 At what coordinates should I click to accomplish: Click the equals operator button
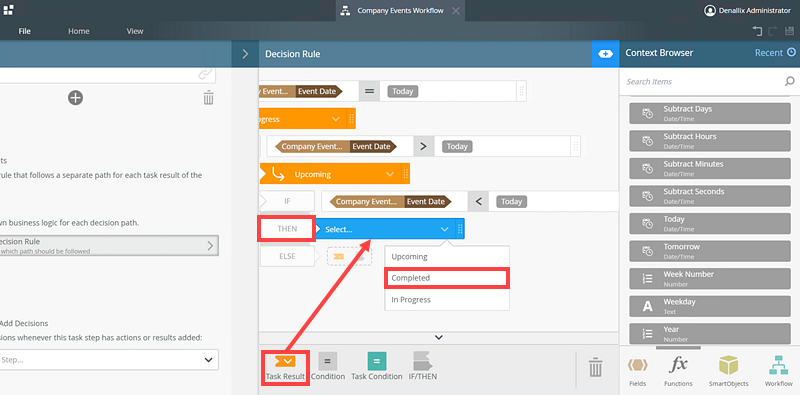coord(369,91)
